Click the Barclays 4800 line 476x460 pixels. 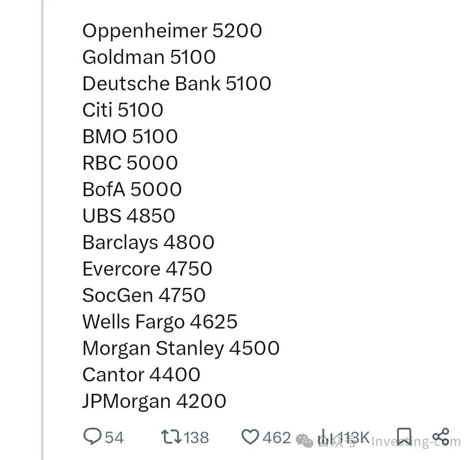[148, 243]
